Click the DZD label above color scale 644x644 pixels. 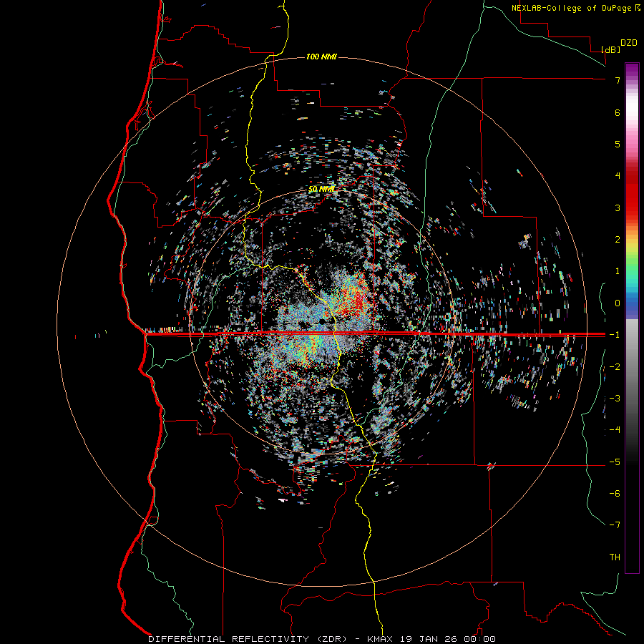(x=629, y=43)
